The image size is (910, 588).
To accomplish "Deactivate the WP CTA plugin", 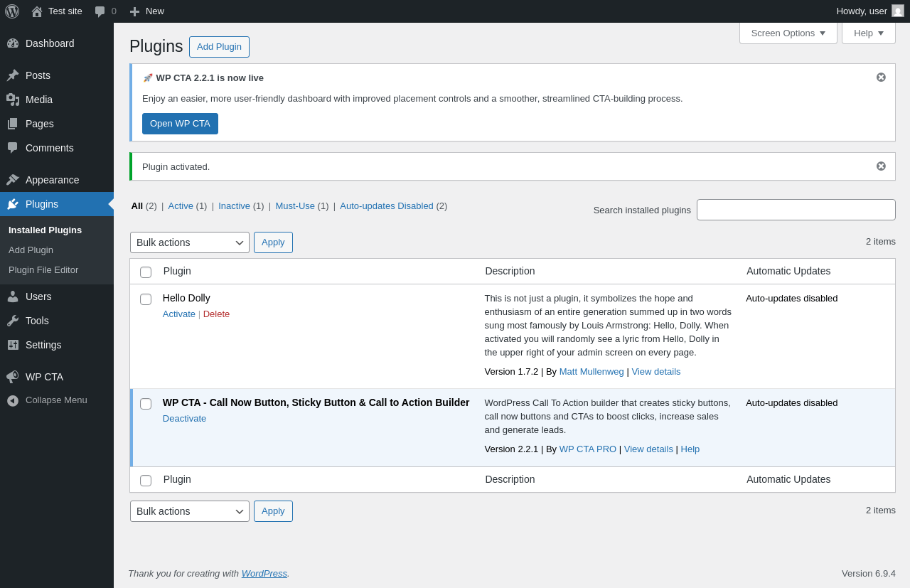I will pos(184,419).
